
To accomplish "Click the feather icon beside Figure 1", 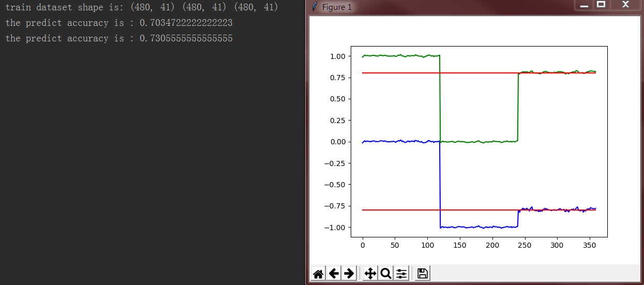I will click(314, 7).
